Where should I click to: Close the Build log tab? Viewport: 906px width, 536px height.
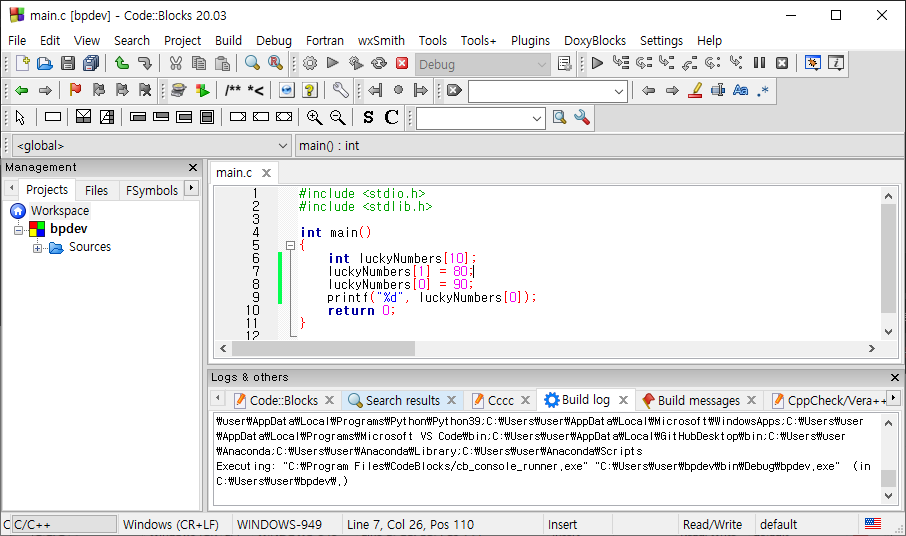coord(623,400)
